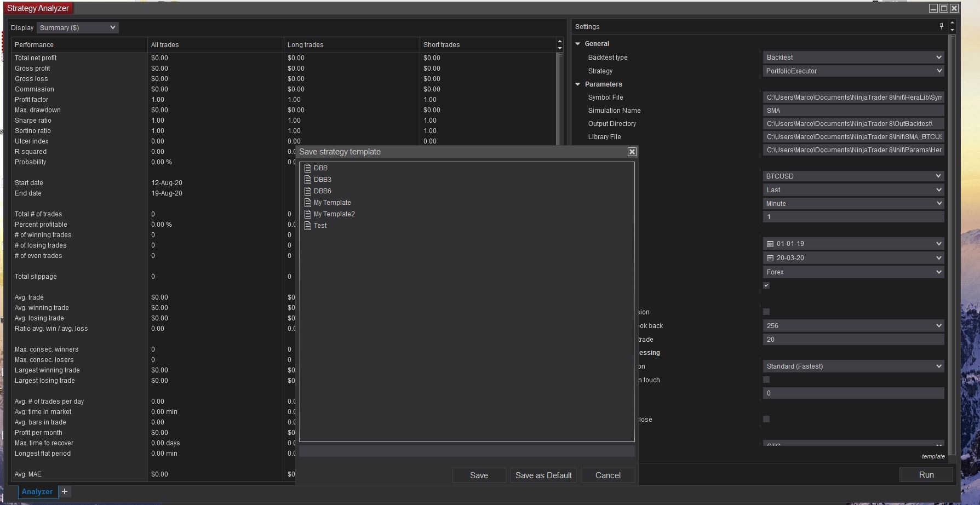Click the Output Directory setting label
Viewport: 980px width, 505px height.
point(612,124)
